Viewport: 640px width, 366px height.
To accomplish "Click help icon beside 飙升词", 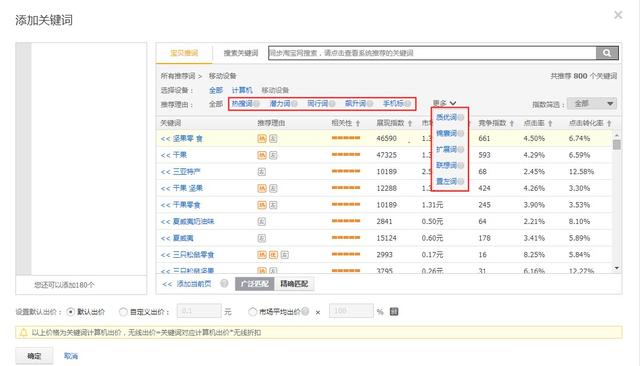I will click(x=370, y=104).
